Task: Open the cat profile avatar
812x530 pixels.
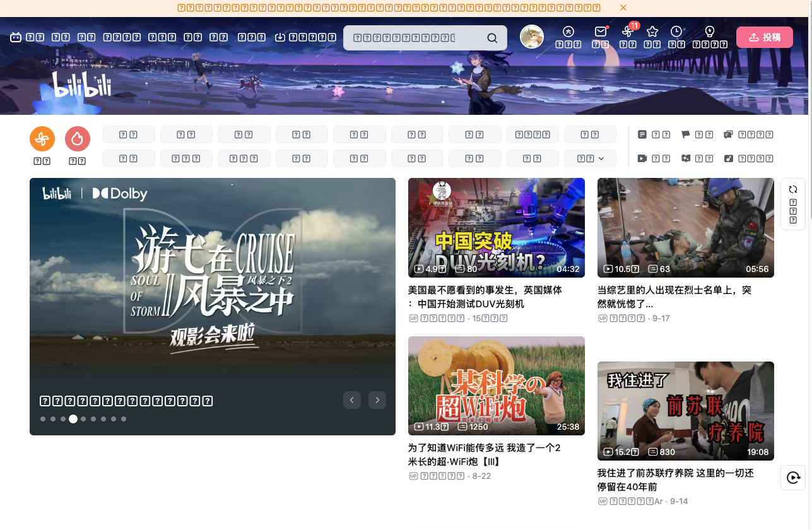Action: click(x=532, y=37)
